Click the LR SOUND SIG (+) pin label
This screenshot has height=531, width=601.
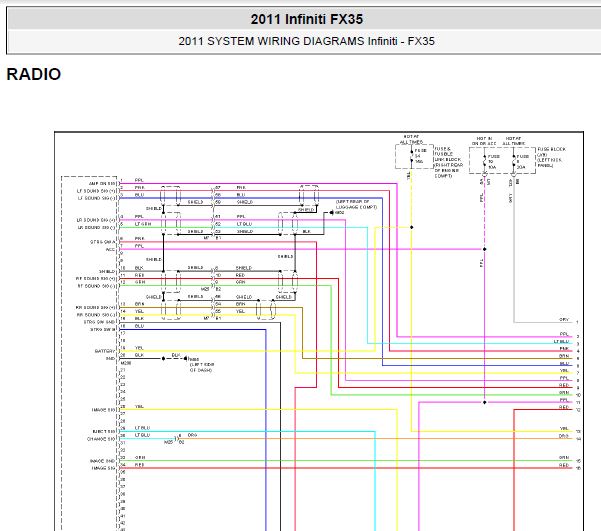(96, 220)
